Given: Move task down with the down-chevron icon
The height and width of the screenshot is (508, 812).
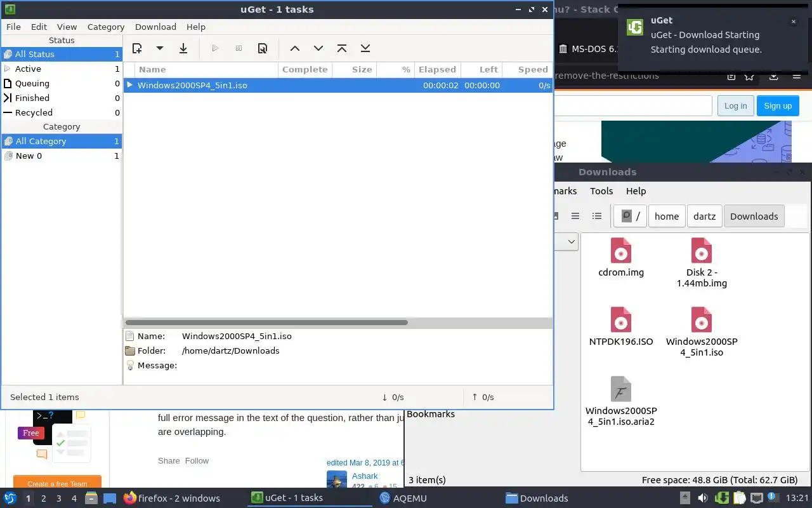Looking at the screenshot, I should 318,48.
